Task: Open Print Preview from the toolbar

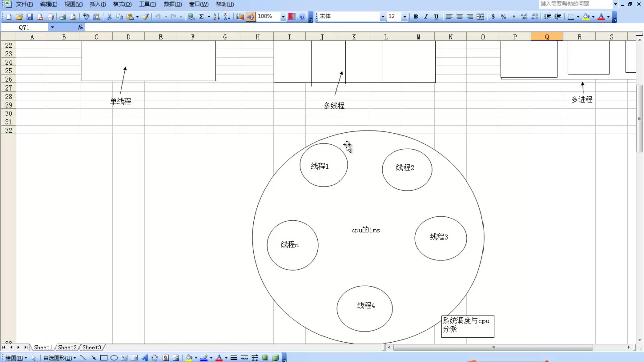Action: coord(73,17)
